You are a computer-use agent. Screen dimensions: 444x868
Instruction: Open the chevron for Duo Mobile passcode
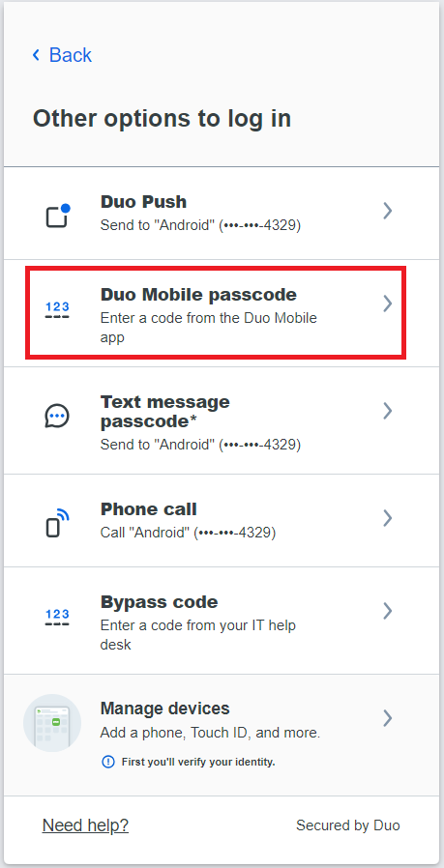tap(388, 304)
